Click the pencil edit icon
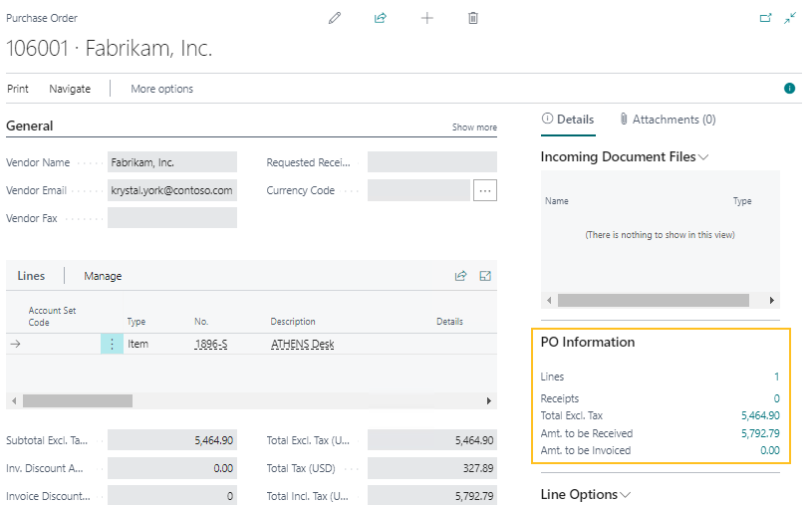This screenshot has height=505, width=812. (x=335, y=18)
